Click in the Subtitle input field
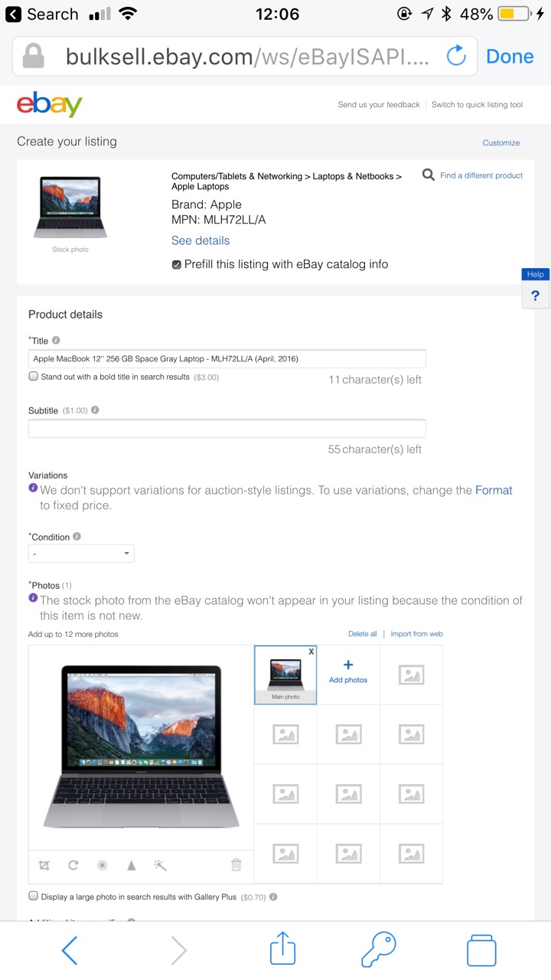 (227, 429)
